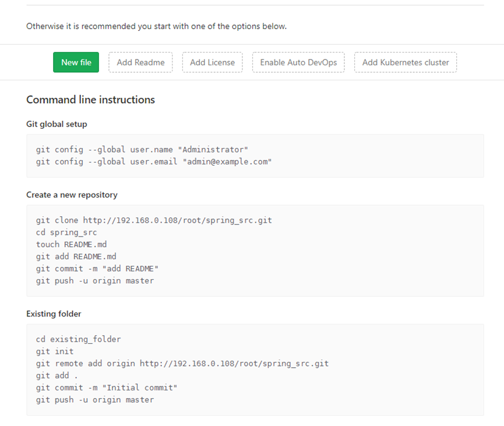Screen dimensions: 504x426
Task: Click the git init command line
Action: click(55, 351)
